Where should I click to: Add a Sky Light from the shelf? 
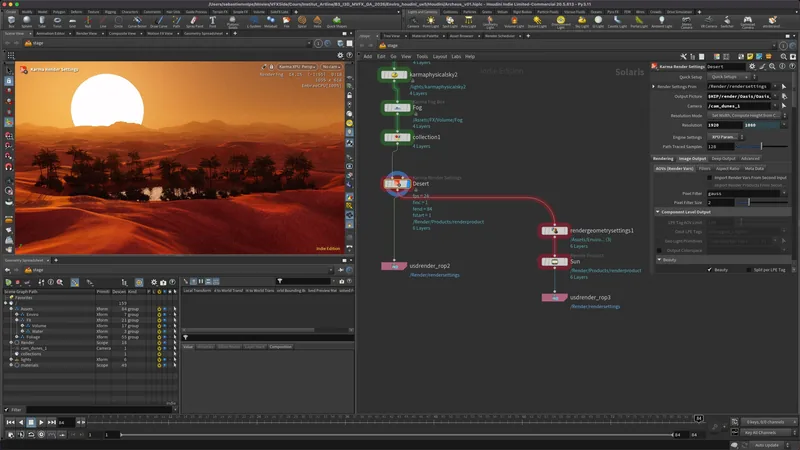(582, 22)
